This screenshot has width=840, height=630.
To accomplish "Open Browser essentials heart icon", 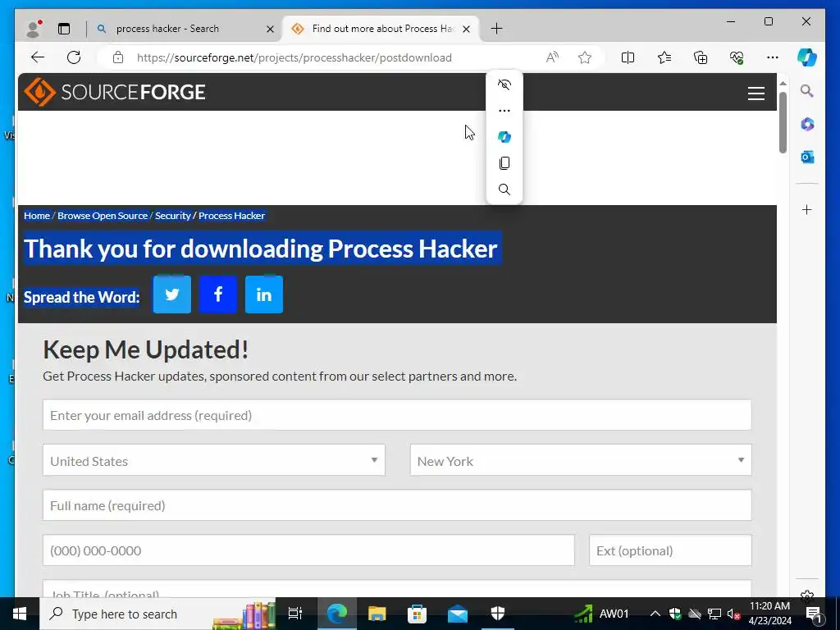I will coord(737,57).
